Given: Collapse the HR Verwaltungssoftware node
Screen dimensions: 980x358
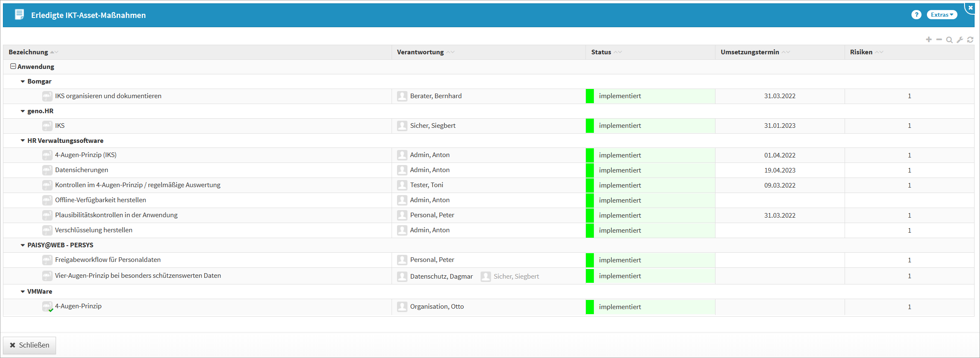Looking at the screenshot, I should click(23, 141).
